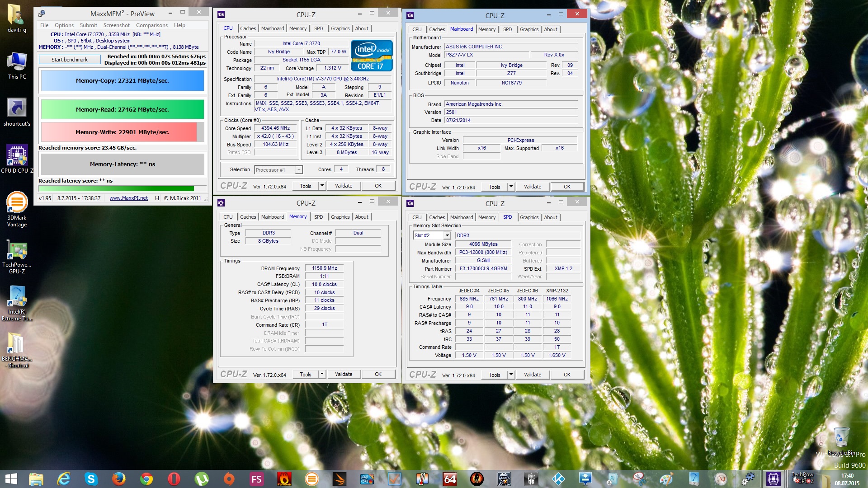Expand Tools arrow in Memory window
The image size is (868, 488).
coord(322,374)
